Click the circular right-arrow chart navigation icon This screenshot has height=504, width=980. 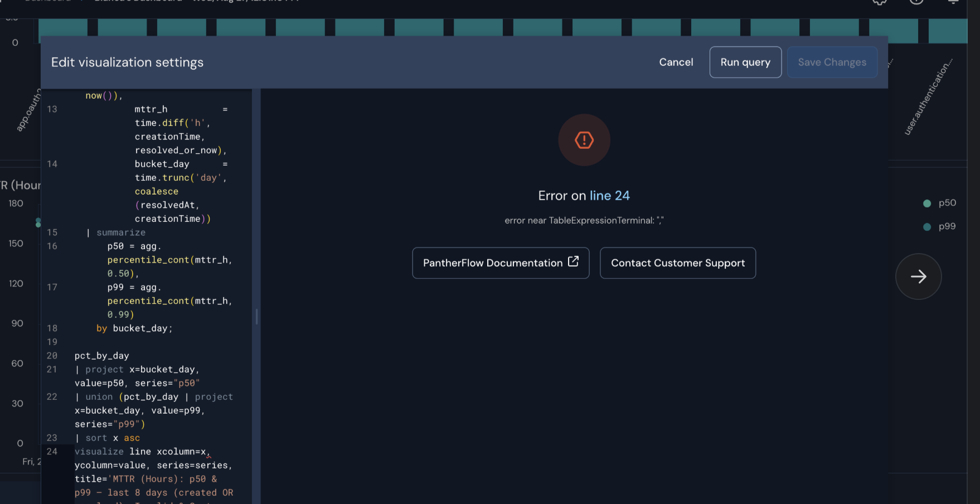click(x=918, y=277)
